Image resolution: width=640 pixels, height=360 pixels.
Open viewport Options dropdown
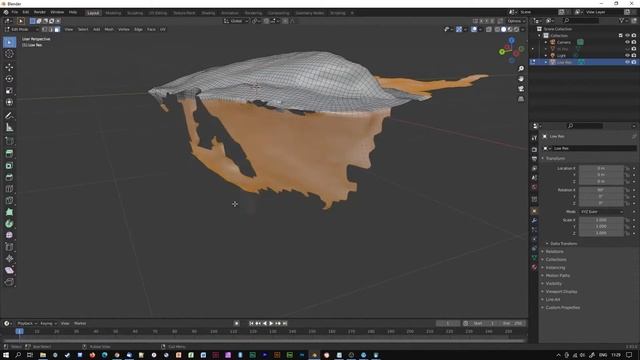(516, 21)
